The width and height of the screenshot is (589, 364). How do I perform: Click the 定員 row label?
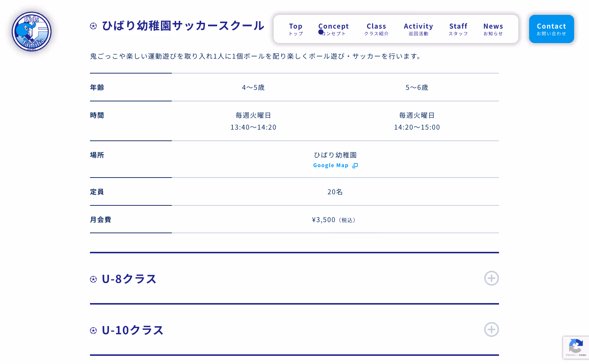(97, 192)
